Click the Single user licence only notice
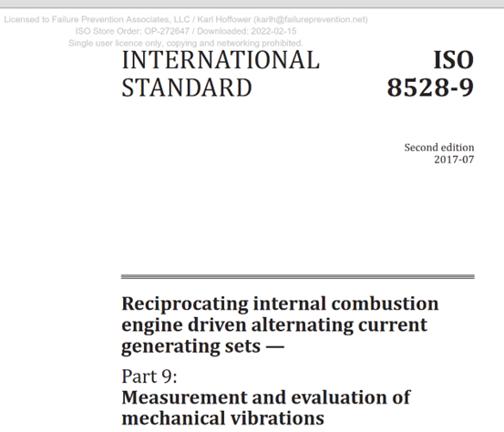Viewport: 504px width, 432px height. click(x=186, y=43)
